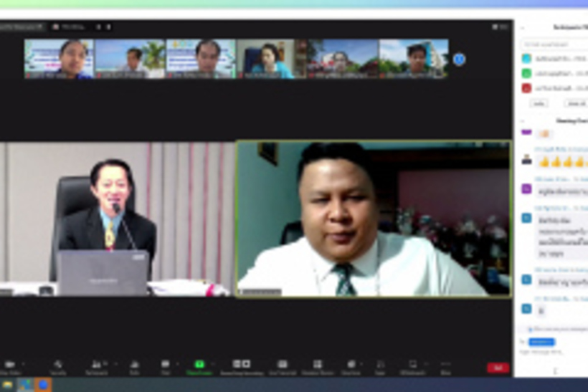Click the thumbs-up emoji chat message
This screenshot has width=588, height=392.
click(x=561, y=162)
